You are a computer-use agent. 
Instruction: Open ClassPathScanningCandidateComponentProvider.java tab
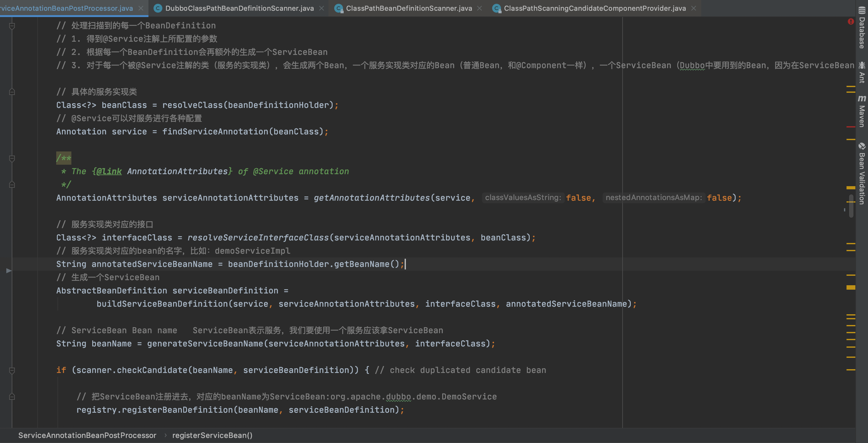click(595, 8)
